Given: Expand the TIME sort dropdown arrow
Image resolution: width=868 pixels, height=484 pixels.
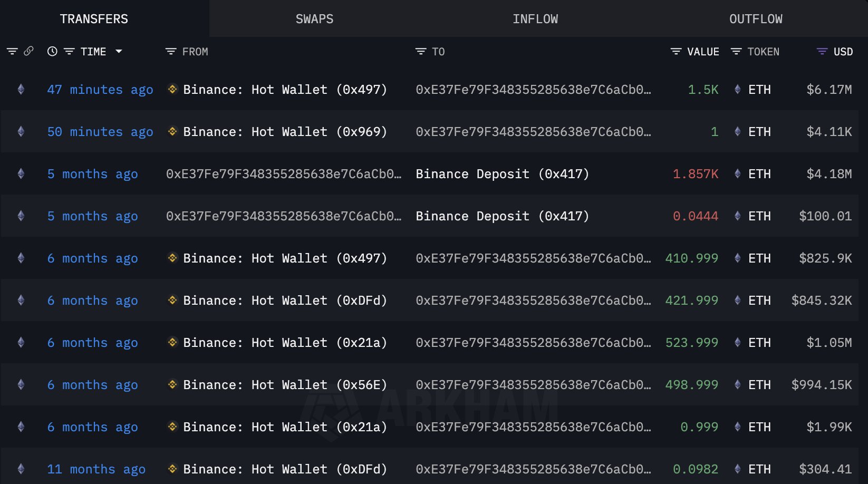Looking at the screenshot, I should tap(119, 51).
